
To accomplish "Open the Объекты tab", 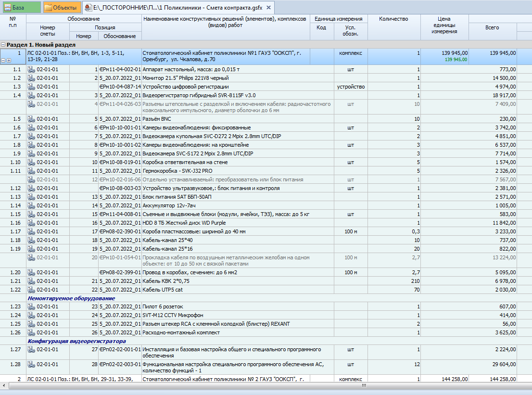I will pyautogui.click(x=62, y=8).
